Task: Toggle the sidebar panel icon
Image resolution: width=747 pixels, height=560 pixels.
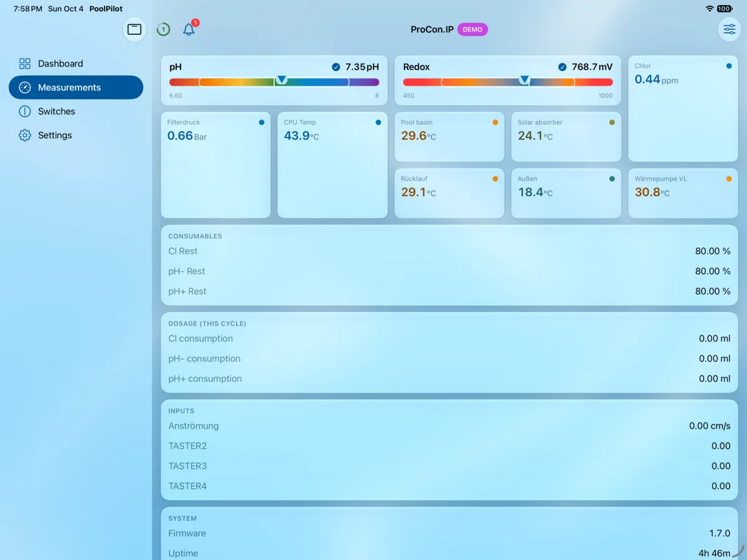Action: pyautogui.click(x=134, y=29)
